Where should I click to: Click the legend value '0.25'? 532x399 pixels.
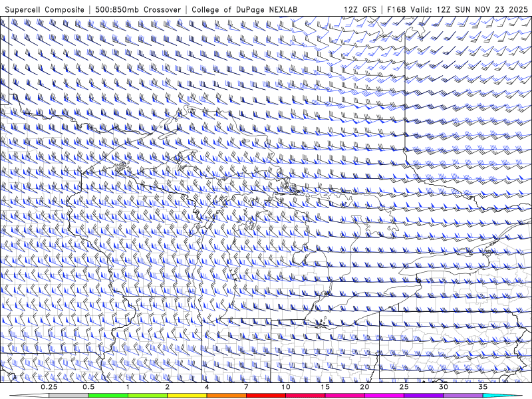point(49,387)
